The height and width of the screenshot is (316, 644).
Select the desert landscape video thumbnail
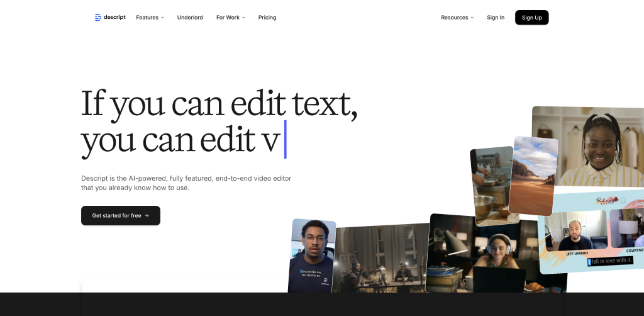533,176
